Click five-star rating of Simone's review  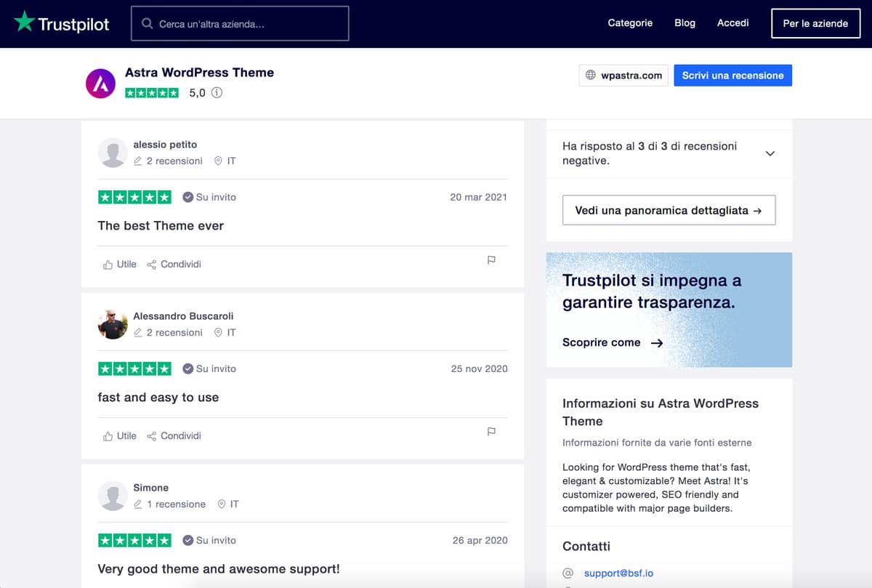coord(134,540)
